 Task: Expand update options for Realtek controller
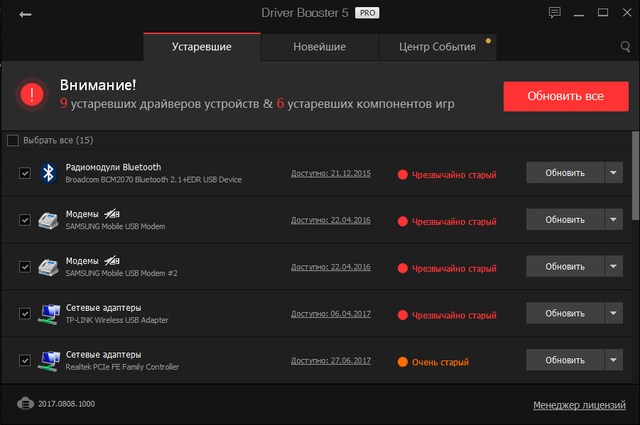(613, 360)
